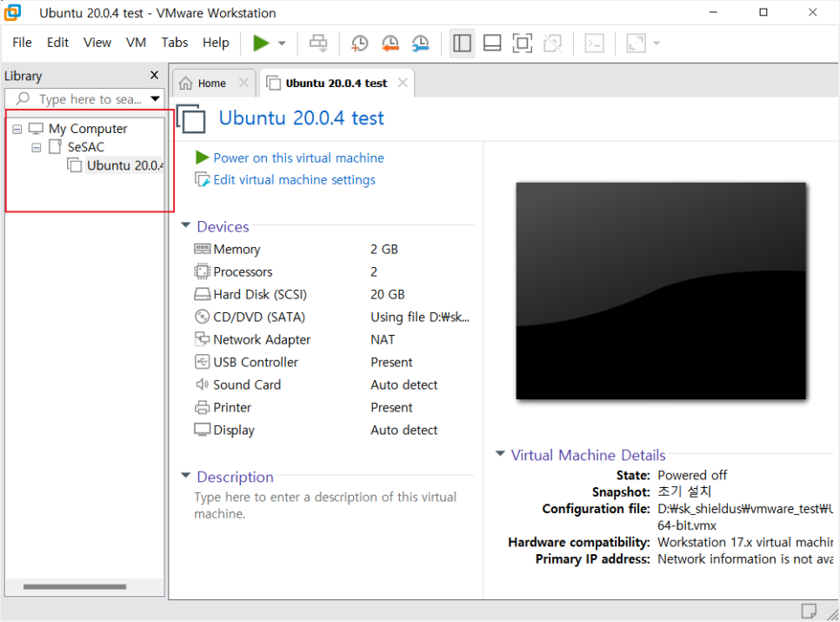840x622 pixels.
Task: Select Ubuntu 20.0.4 VM in library tree
Action: point(124,165)
